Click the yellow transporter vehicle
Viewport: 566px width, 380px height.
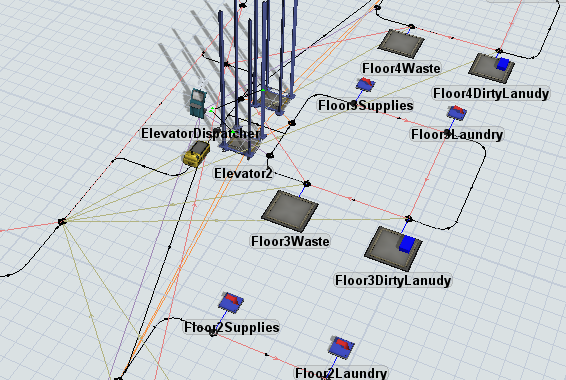click(197, 154)
